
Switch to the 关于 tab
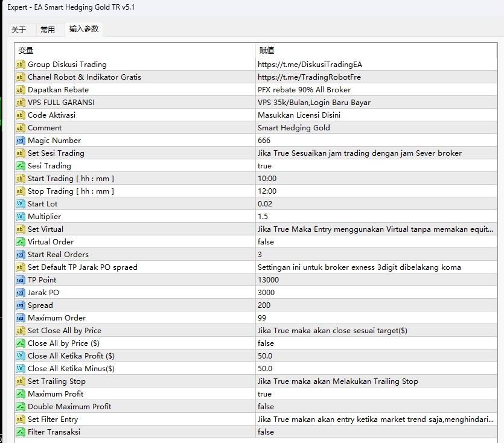pyautogui.click(x=19, y=30)
